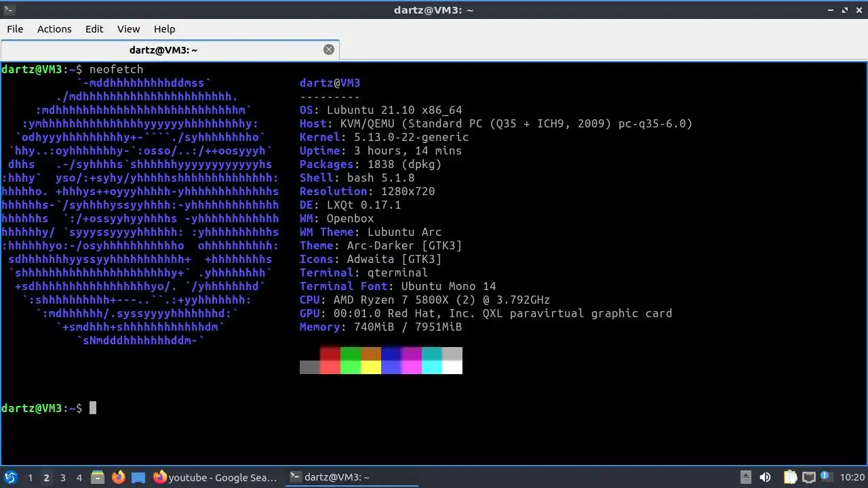Viewport: 868px width, 488px height.
Task: Minimize the qterminal window
Action: (831, 9)
